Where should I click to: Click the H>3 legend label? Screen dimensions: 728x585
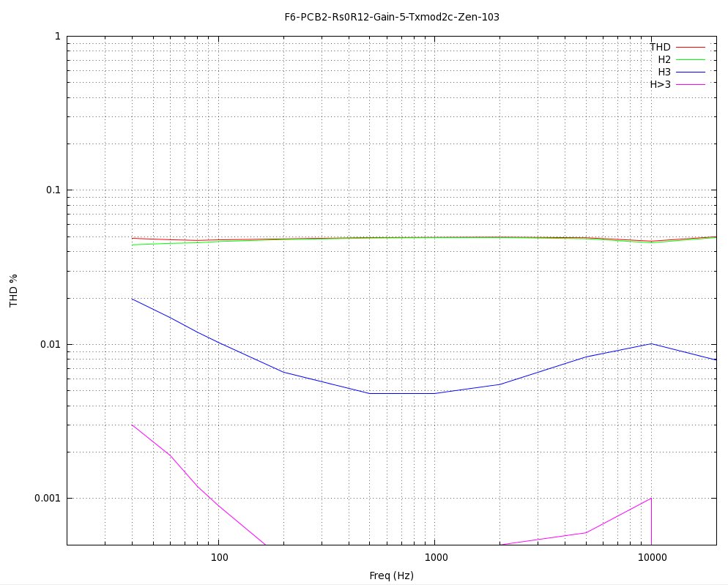point(660,84)
